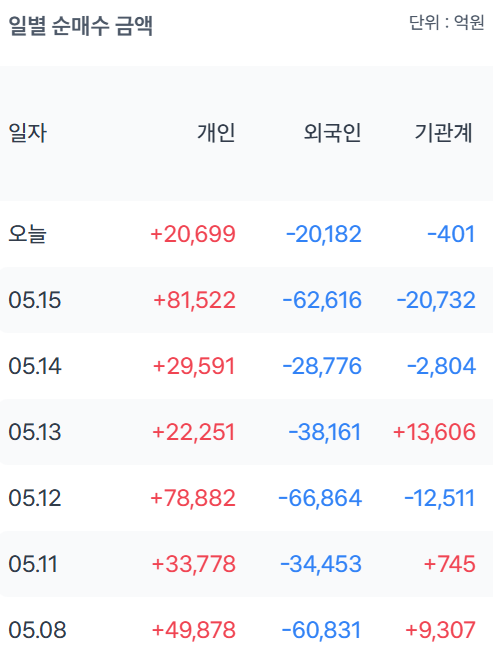Click the 일자 column header
The width and height of the screenshot is (493, 650).
click(28, 133)
